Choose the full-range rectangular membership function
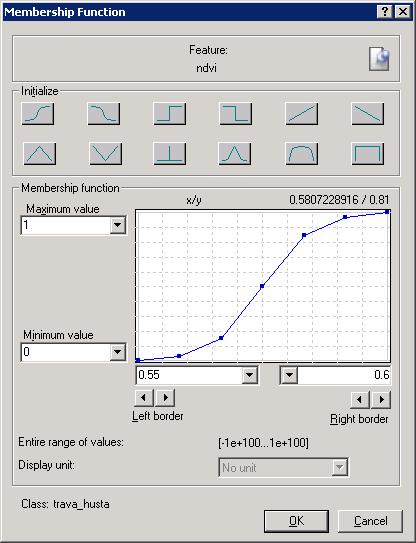 (x=368, y=153)
